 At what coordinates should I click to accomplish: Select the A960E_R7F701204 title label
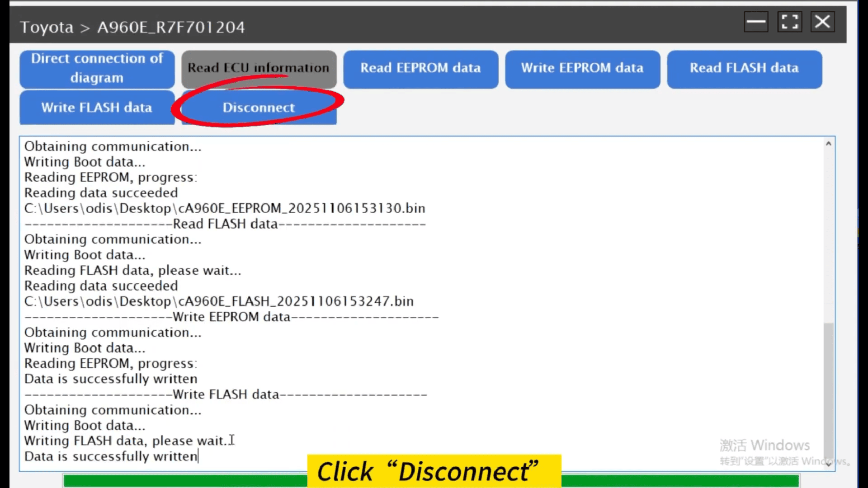[170, 27]
